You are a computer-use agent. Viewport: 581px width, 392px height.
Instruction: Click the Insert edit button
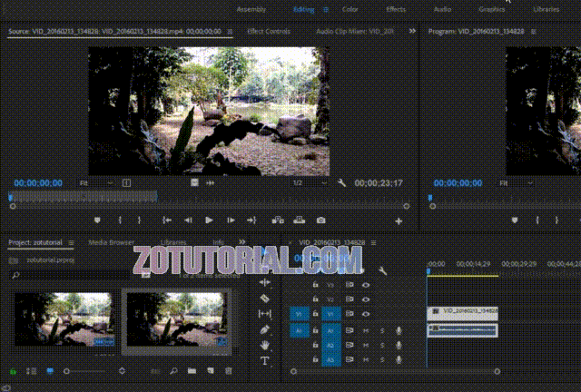click(x=278, y=220)
